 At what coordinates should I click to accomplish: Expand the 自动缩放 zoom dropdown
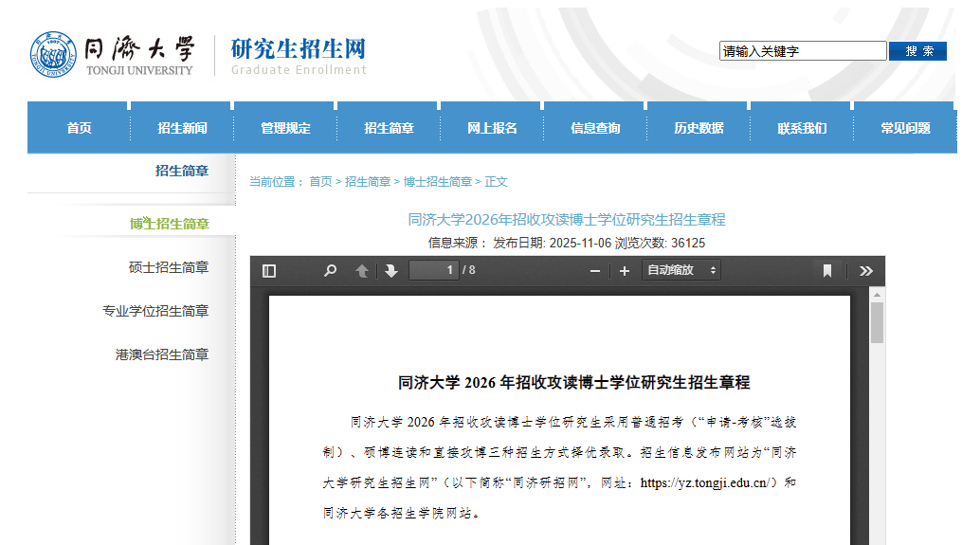681,271
